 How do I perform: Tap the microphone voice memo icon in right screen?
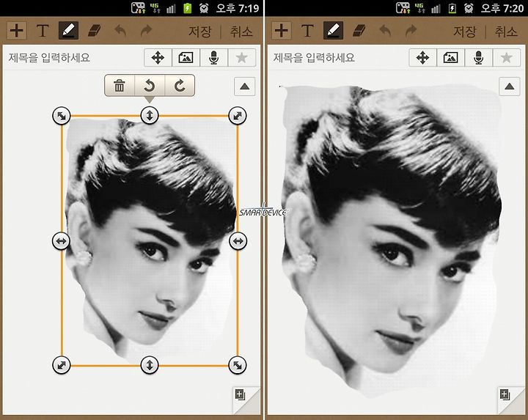[x=478, y=58]
